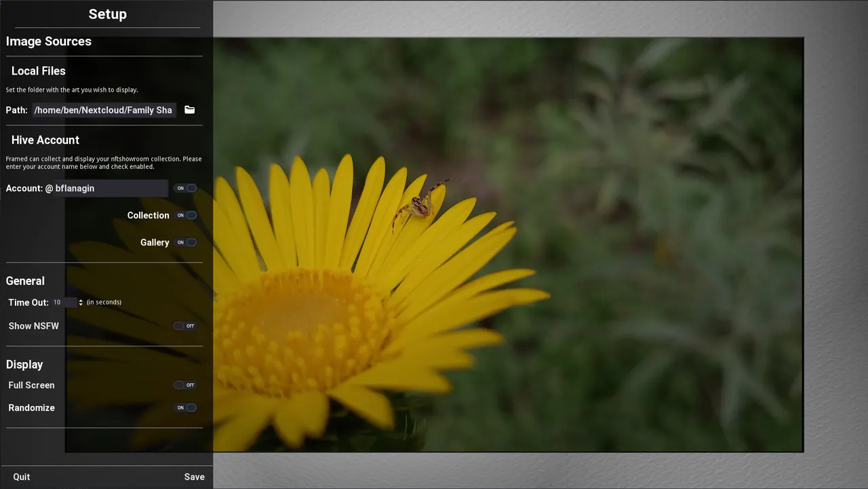
Task: Click the Randomize label
Action: (x=31, y=408)
